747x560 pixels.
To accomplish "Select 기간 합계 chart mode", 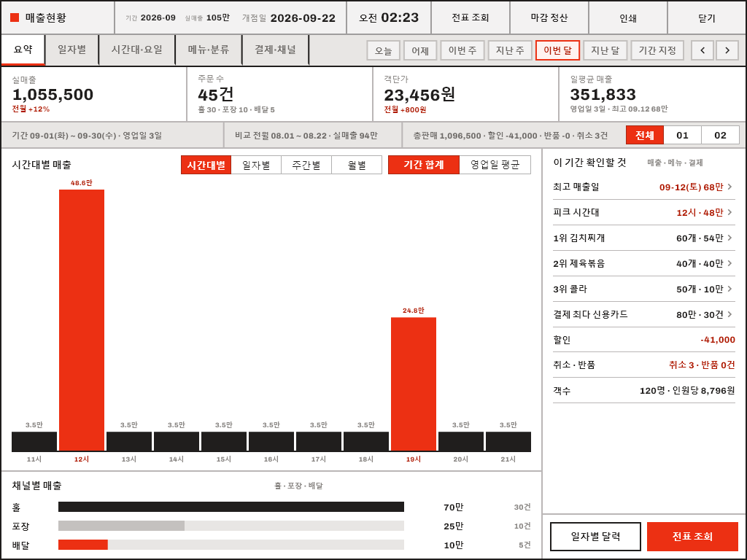I will point(424,165).
